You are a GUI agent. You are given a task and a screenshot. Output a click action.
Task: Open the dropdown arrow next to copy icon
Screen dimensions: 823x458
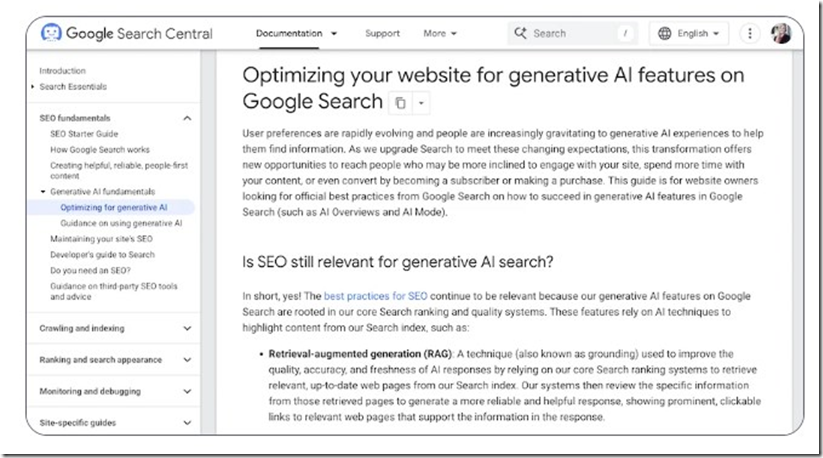tap(421, 103)
